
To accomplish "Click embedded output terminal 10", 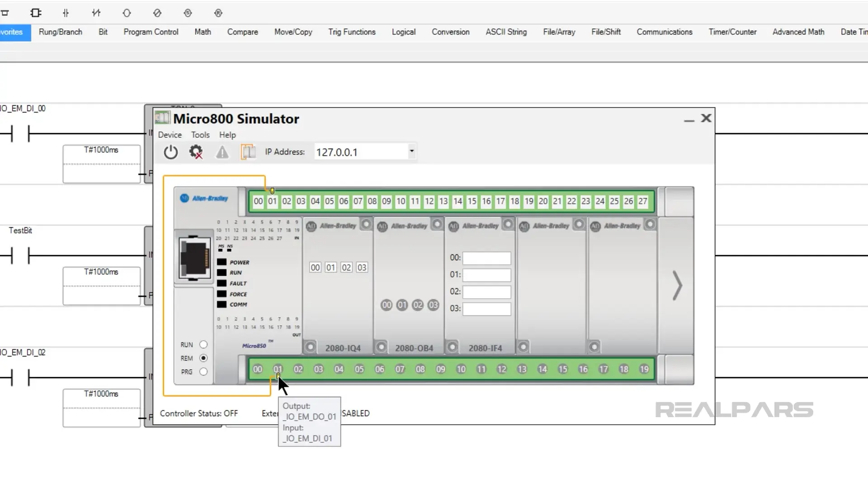I will click(461, 369).
